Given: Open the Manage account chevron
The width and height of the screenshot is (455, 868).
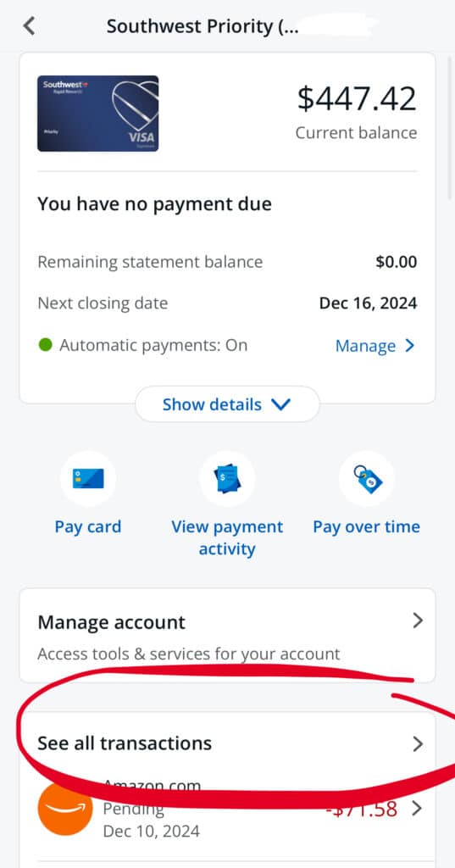Looking at the screenshot, I should pyautogui.click(x=418, y=620).
